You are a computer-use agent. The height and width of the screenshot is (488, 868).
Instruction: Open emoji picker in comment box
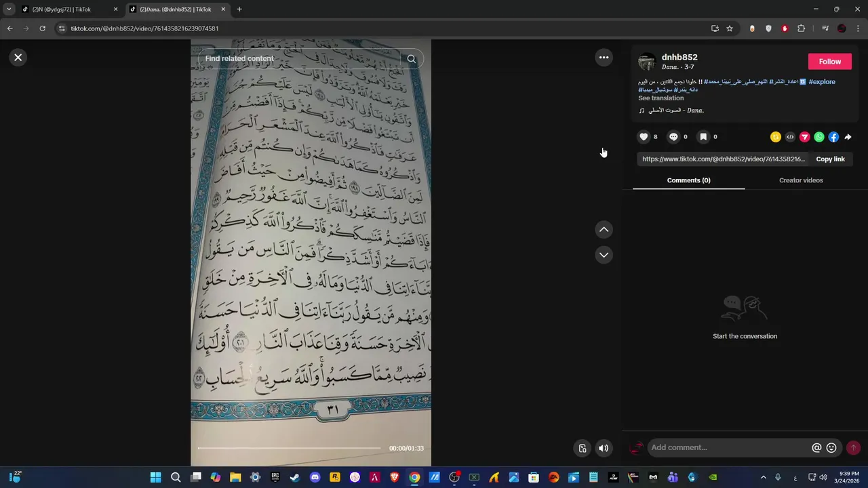(x=831, y=448)
